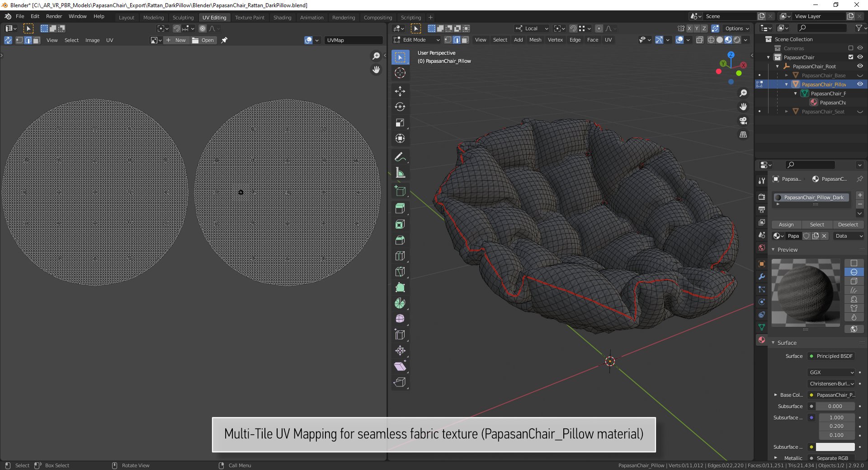Open the Modifier properties wrench tab
The width and height of the screenshot is (868, 470).
(x=762, y=277)
